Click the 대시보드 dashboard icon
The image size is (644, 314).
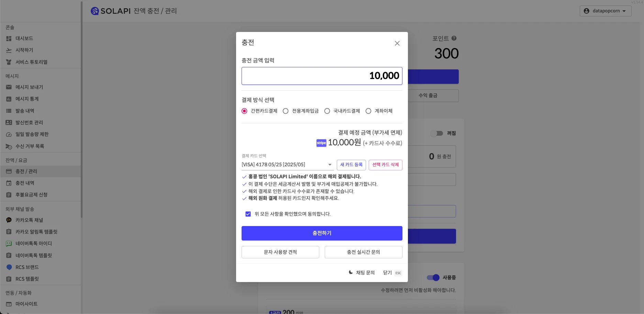[9, 38]
